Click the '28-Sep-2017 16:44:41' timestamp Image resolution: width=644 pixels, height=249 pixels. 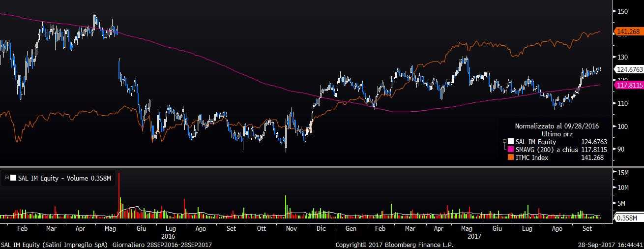click(611, 245)
